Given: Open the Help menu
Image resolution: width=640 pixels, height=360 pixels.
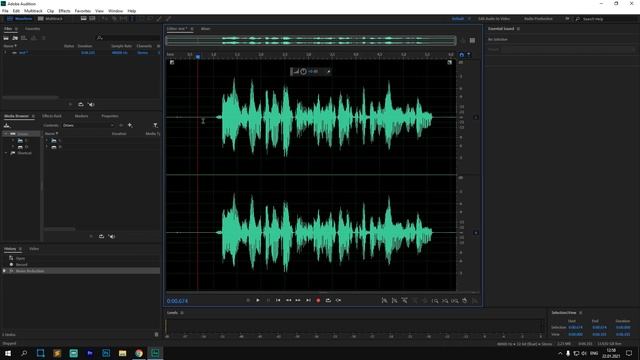Looking at the screenshot, I should 132,11.
